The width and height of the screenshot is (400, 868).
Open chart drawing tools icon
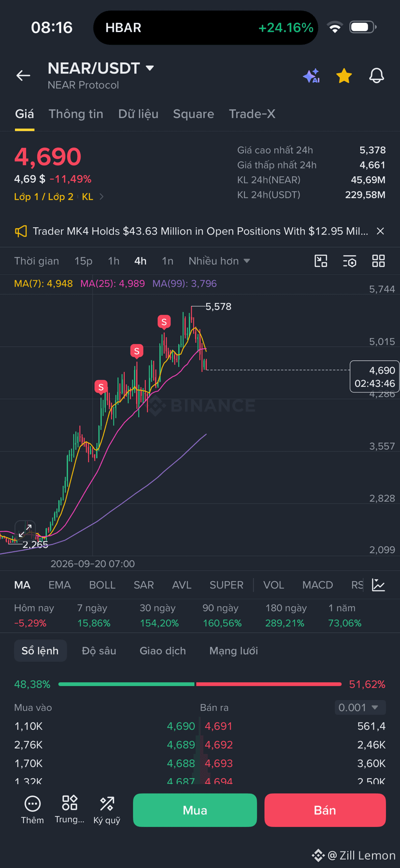321,261
